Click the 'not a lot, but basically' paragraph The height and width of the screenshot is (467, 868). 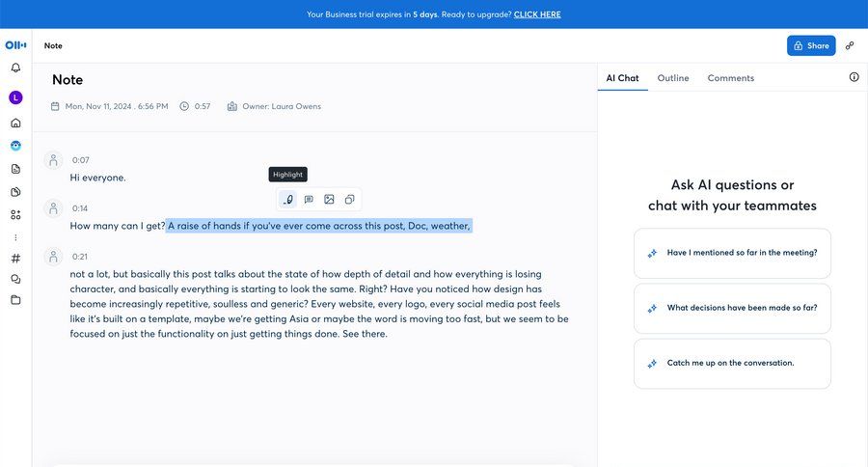click(319, 304)
